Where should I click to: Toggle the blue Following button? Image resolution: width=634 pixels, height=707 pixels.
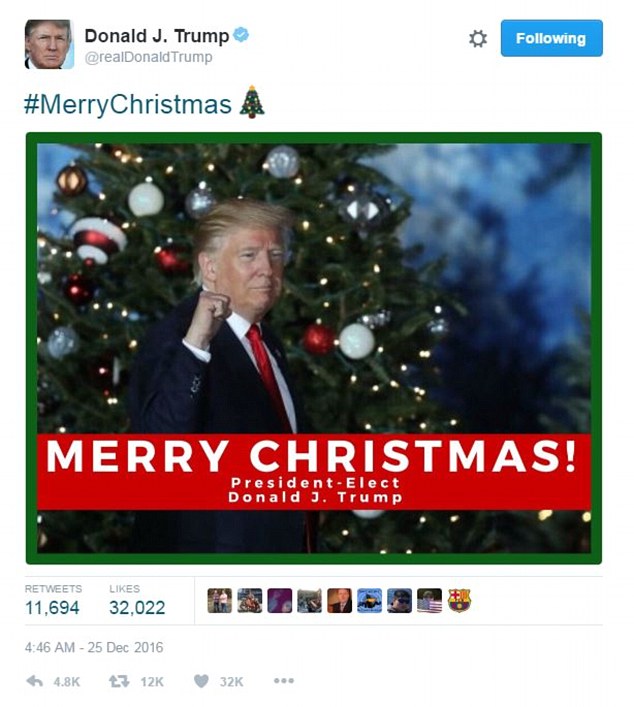[551, 38]
